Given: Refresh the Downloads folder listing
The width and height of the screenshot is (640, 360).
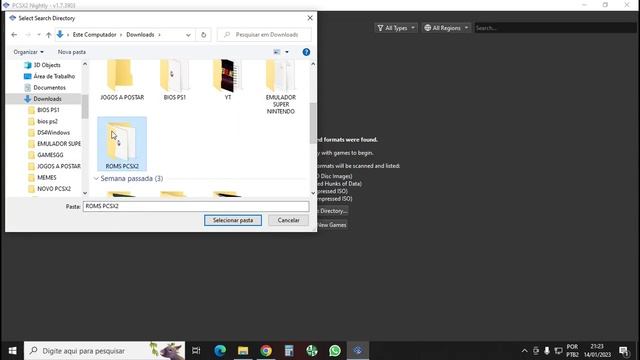Looking at the screenshot, I should pyautogui.click(x=203, y=35).
